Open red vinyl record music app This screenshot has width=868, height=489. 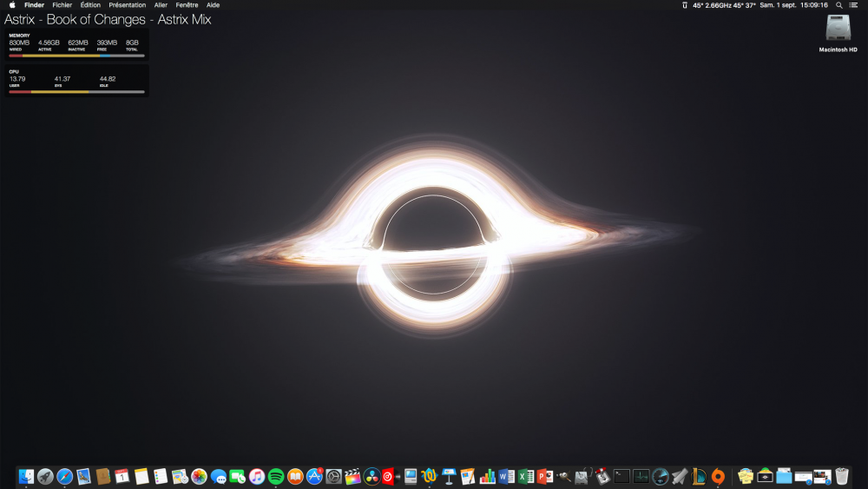coord(390,476)
